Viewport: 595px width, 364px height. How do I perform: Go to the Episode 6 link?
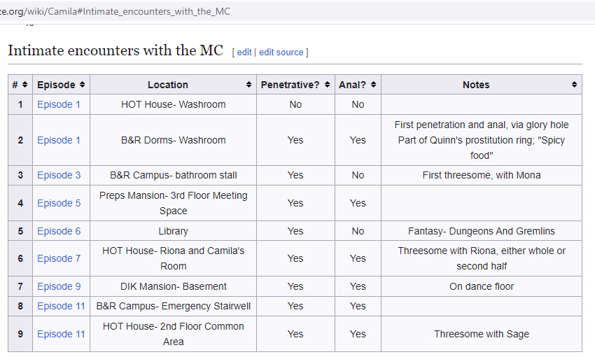click(59, 231)
